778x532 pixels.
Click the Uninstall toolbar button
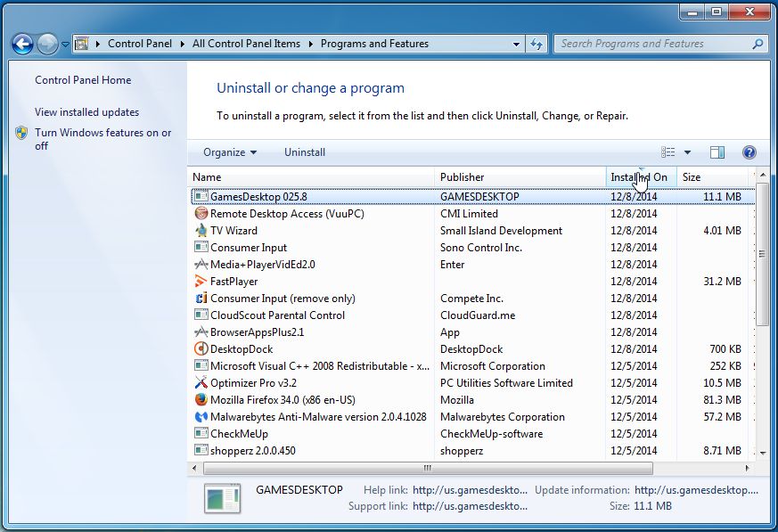point(305,152)
